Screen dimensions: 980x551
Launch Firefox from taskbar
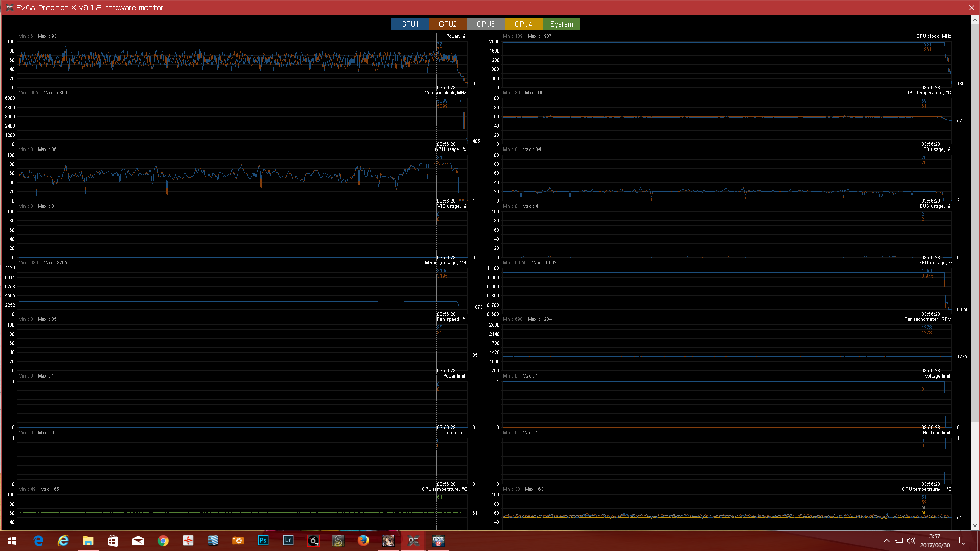363,540
